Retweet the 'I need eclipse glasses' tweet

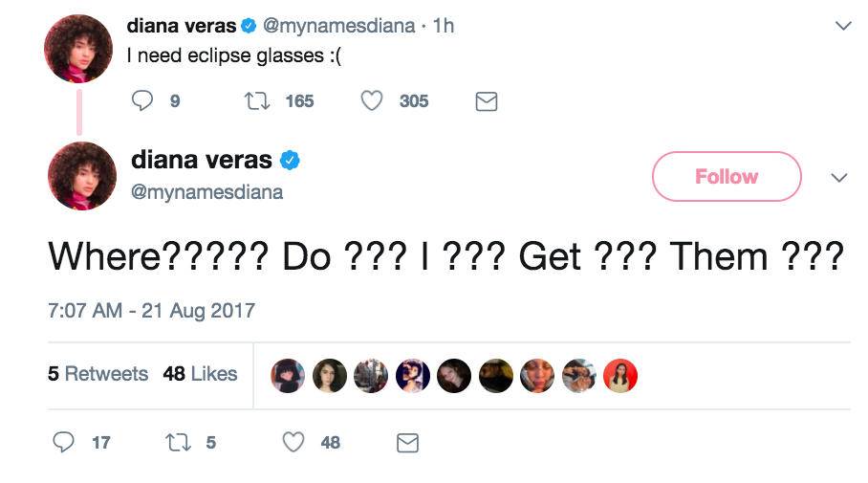[x=257, y=100]
